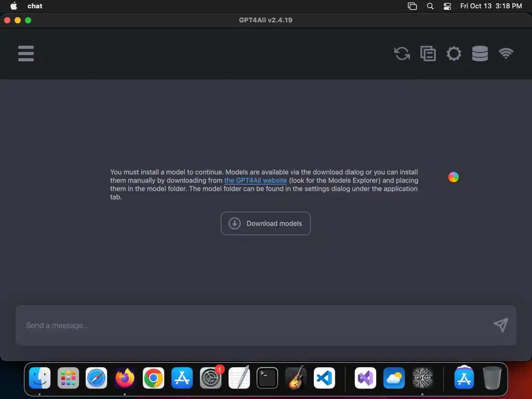Viewport: 532px width, 399px height.
Task: Click the copy conversation icon
Action: pyautogui.click(x=428, y=54)
